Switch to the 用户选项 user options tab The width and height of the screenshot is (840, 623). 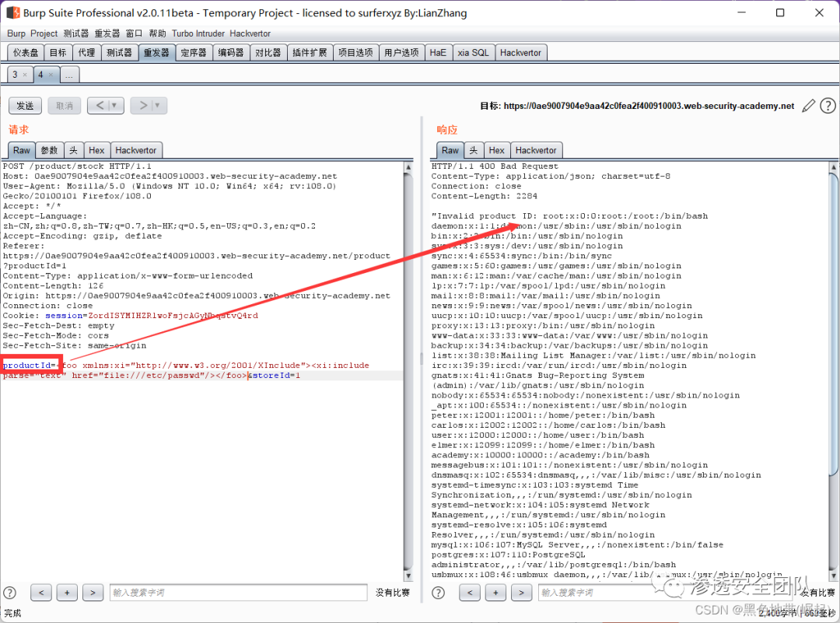tap(402, 52)
